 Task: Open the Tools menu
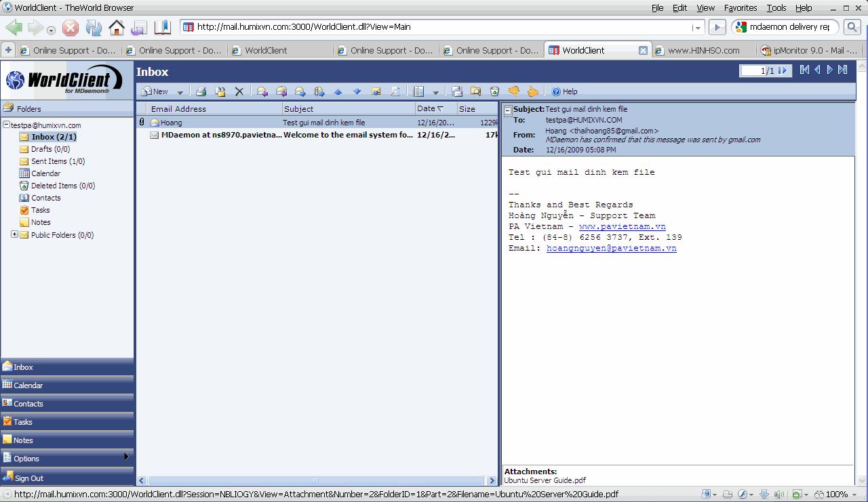tap(776, 7)
